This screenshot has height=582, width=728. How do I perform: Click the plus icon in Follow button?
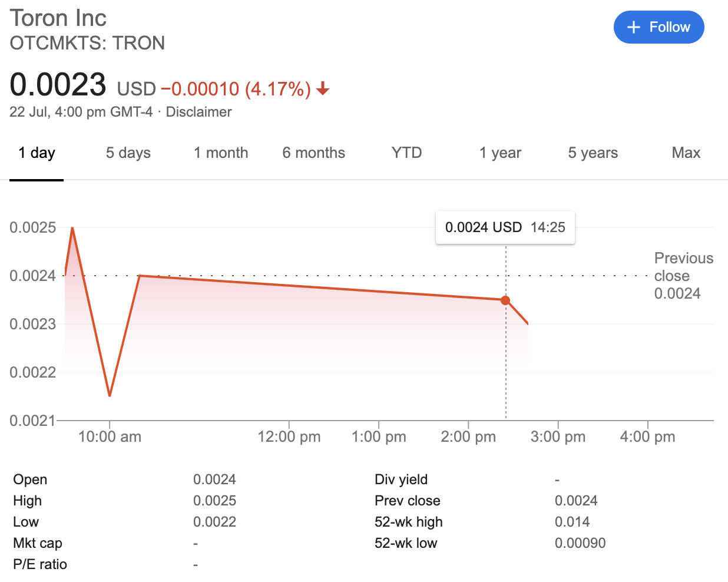click(634, 27)
